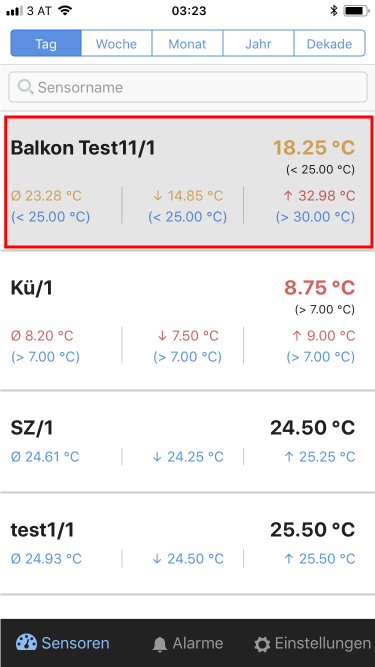
Task: Tap the 32.98 °C maximum value
Action: (319, 196)
